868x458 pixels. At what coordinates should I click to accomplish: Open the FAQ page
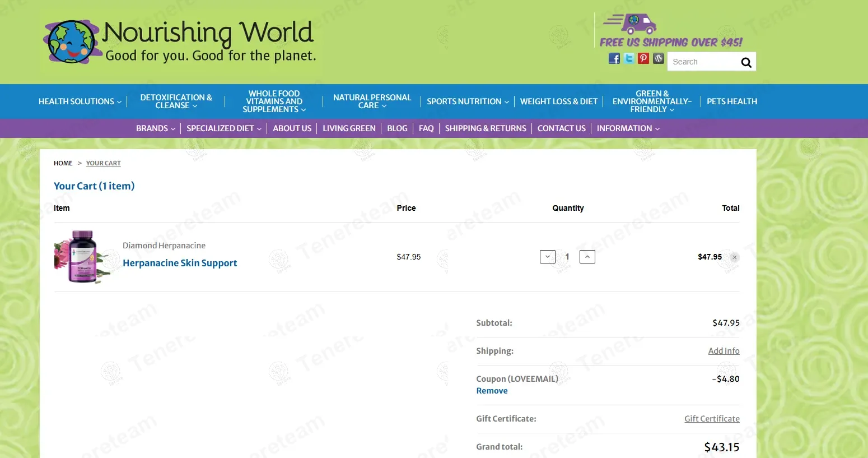click(426, 128)
